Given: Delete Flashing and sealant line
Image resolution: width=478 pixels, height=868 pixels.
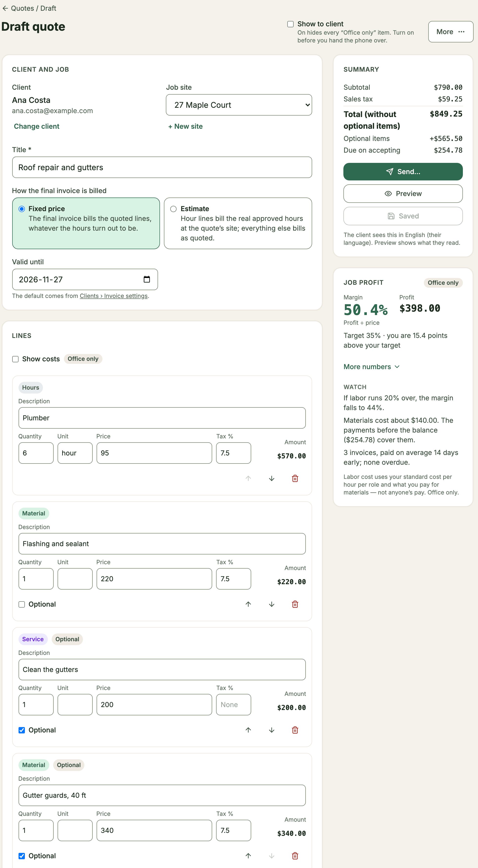Looking at the screenshot, I should pos(295,604).
